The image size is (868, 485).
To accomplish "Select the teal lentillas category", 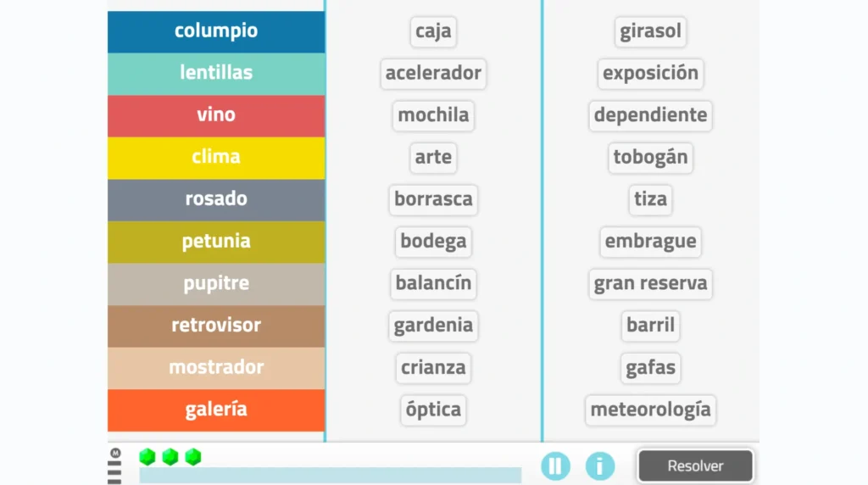I will point(216,73).
